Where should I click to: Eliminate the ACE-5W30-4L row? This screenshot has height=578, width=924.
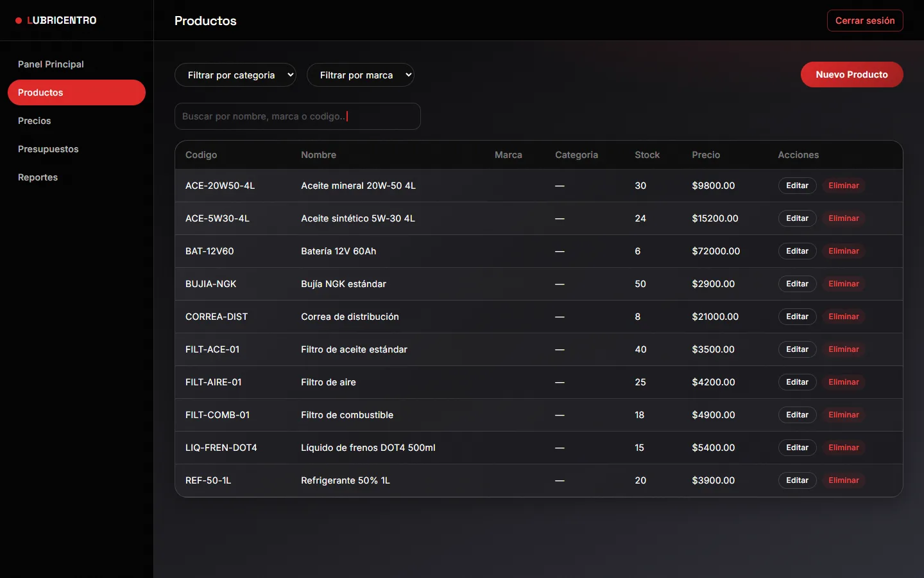[x=843, y=218]
